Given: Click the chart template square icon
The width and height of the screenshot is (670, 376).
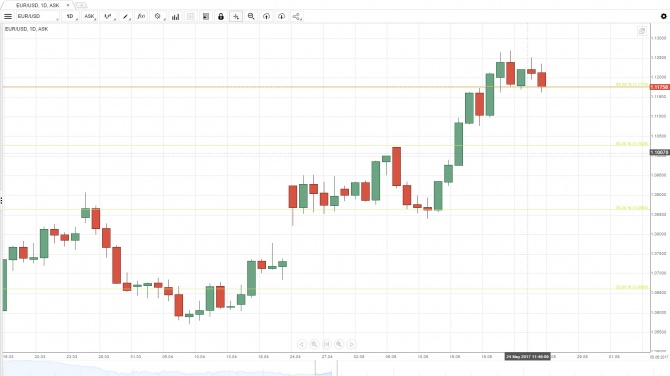Looking at the screenshot, I should click(x=206, y=16).
